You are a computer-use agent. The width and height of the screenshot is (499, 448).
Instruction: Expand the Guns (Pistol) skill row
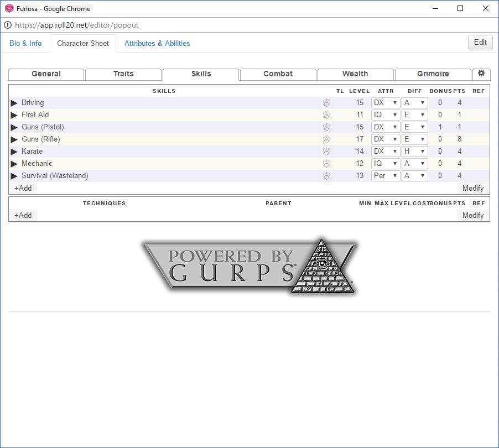tap(14, 127)
